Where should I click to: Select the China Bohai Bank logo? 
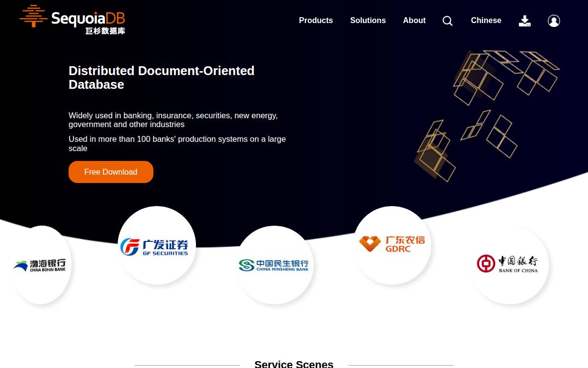(41, 265)
